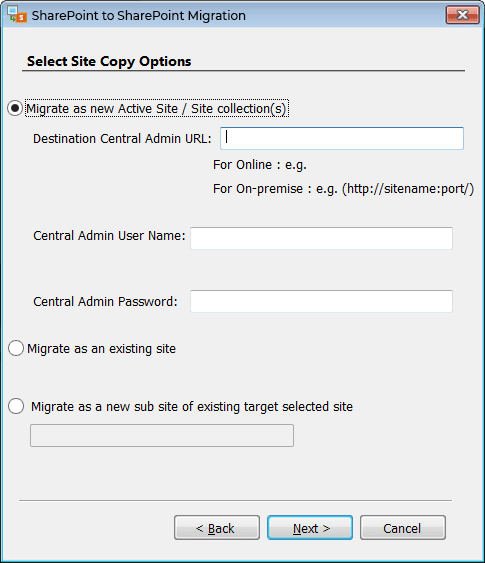Click the new sub site of existing target label
Viewport: 485px width, 563px height.
[192, 407]
